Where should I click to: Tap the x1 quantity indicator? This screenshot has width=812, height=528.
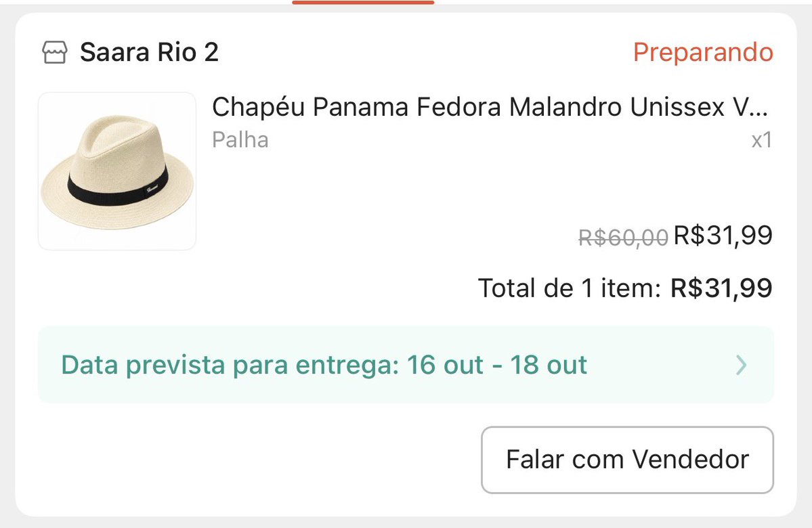click(762, 139)
